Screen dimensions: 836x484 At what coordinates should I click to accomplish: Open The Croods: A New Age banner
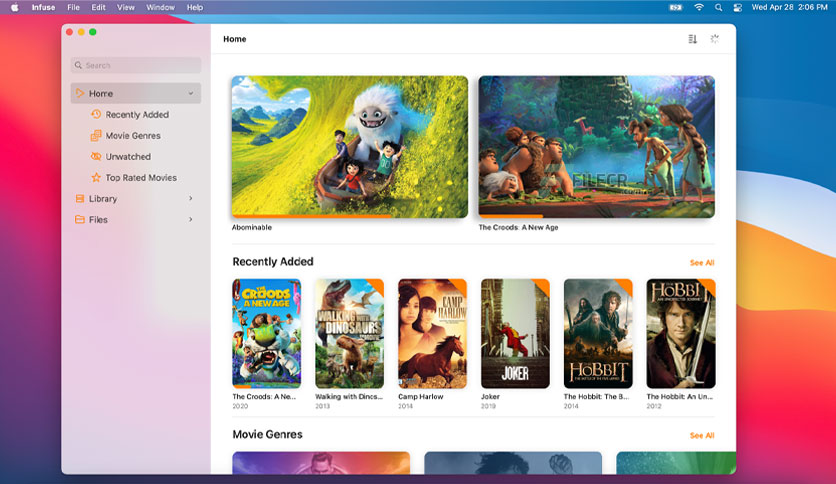click(597, 147)
